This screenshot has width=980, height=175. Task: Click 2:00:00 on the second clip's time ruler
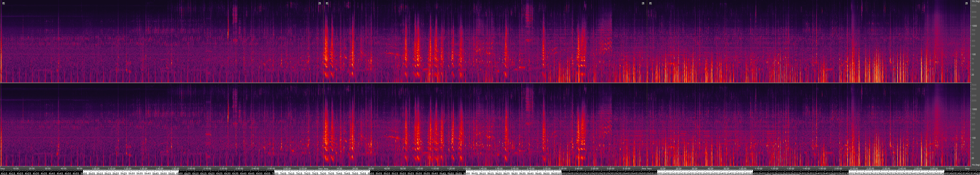(514, 168)
